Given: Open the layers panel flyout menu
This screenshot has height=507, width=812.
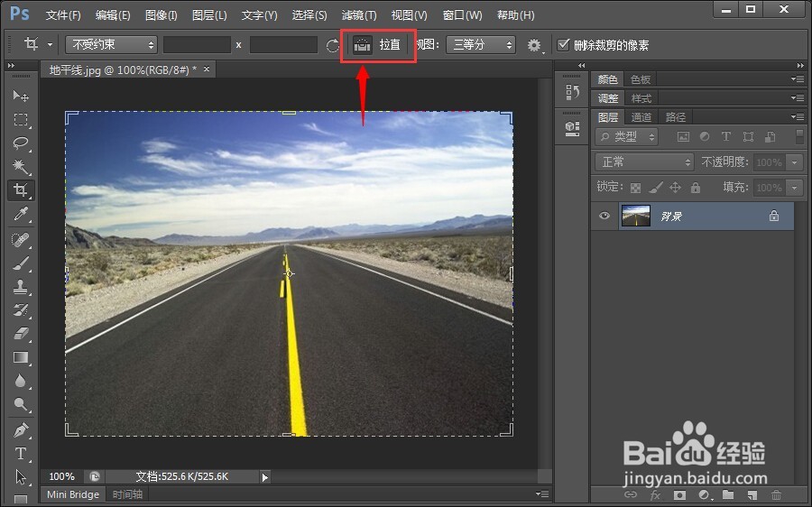Looking at the screenshot, I should pos(798,117).
